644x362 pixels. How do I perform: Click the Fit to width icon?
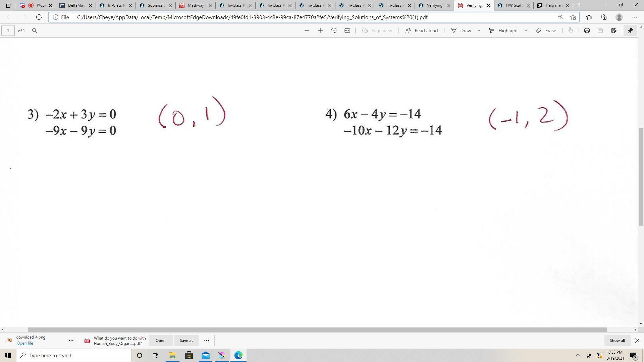click(x=347, y=31)
